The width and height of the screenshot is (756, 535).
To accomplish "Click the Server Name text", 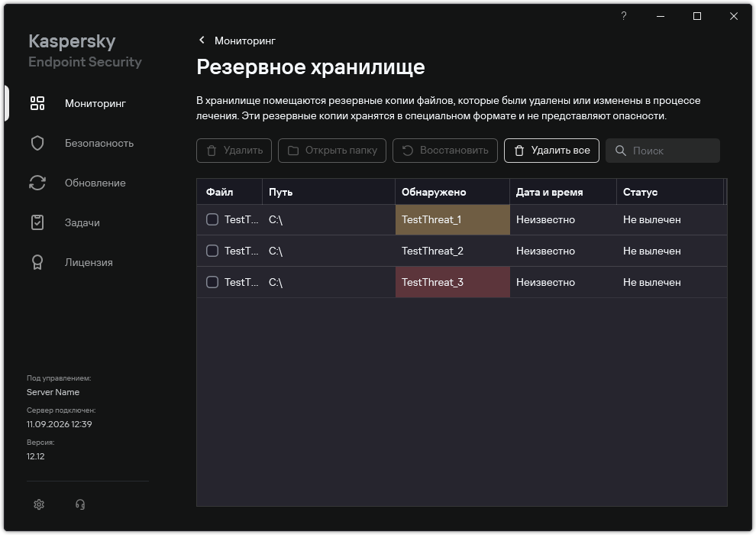I will (53, 392).
